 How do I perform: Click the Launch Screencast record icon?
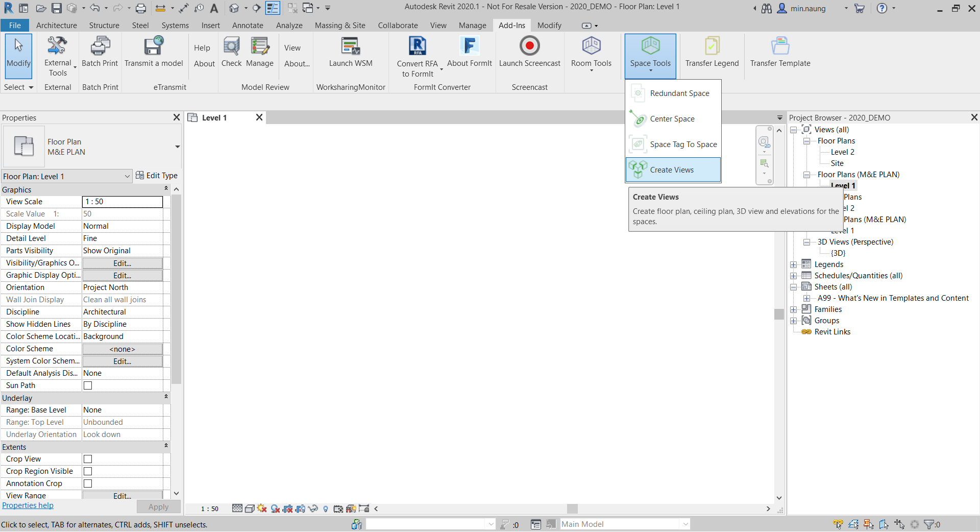(x=529, y=46)
